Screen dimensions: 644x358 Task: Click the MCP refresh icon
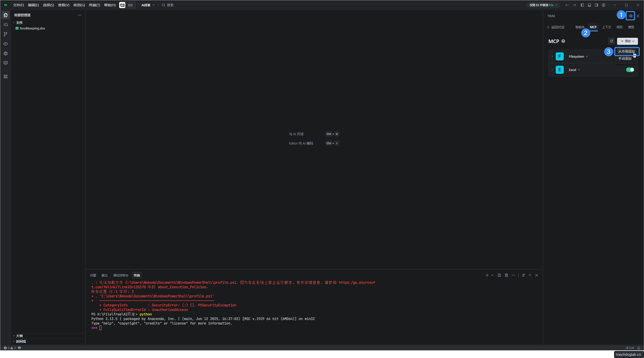pyautogui.click(x=612, y=41)
